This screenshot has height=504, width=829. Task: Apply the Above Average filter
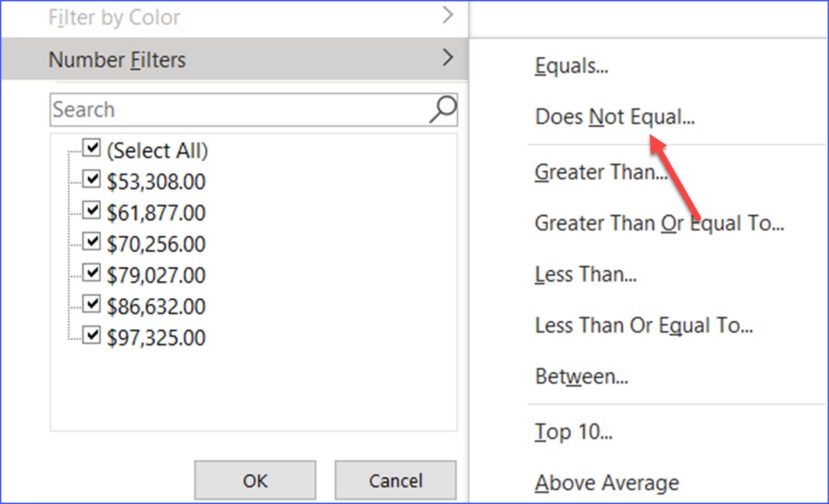(607, 482)
